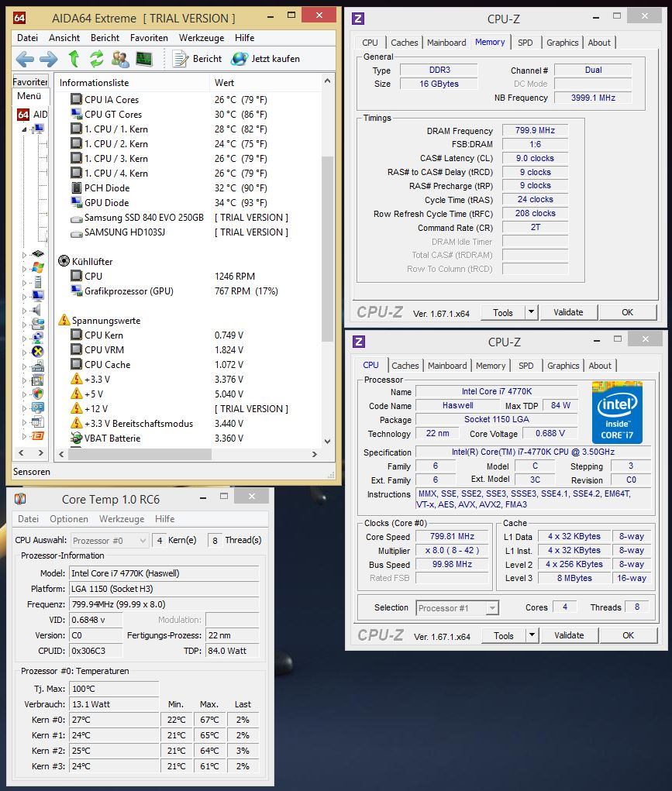Viewport: 672px width, 791px height.
Task: Open Mainboard tab in CPU-Z Memory window
Action: point(446,43)
